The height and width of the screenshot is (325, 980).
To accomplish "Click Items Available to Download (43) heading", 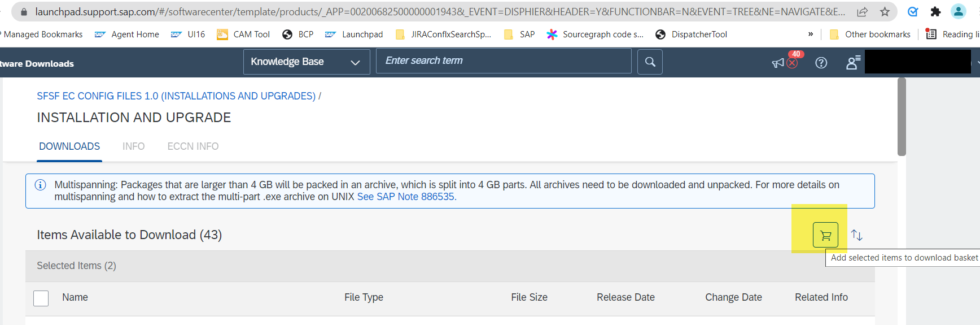I will click(129, 235).
